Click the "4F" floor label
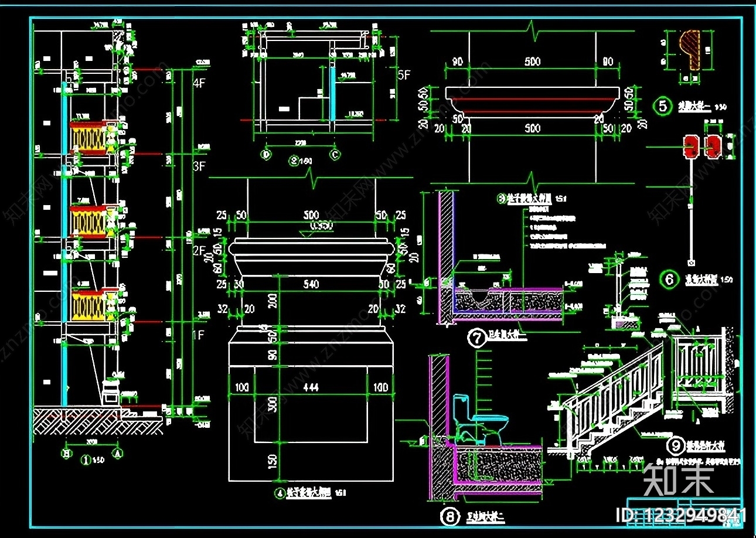756x538 pixels. (x=200, y=83)
